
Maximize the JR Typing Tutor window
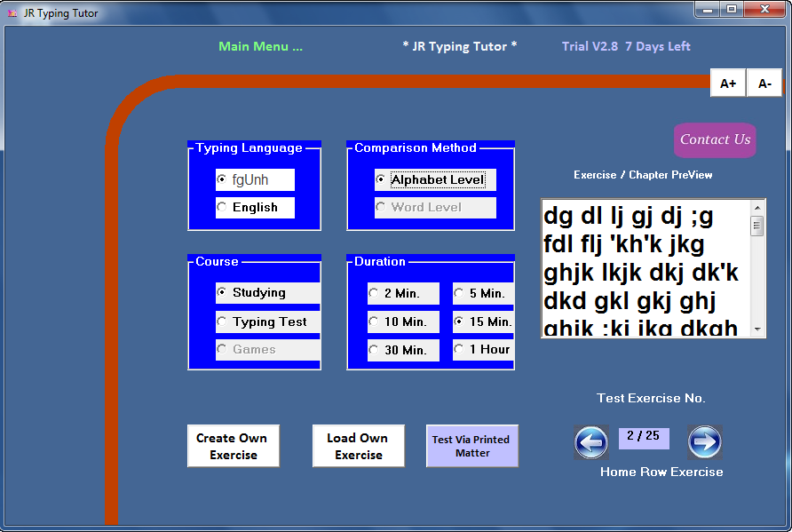click(732, 10)
